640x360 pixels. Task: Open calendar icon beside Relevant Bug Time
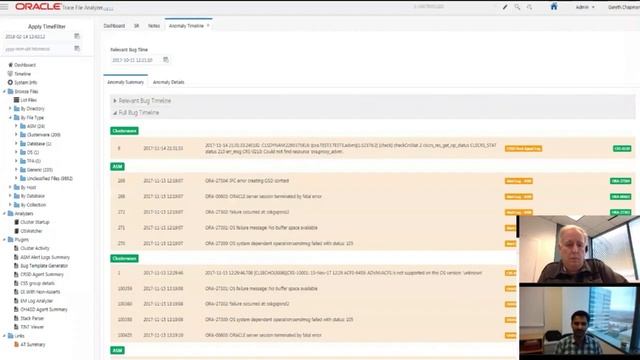coord(166,60)
